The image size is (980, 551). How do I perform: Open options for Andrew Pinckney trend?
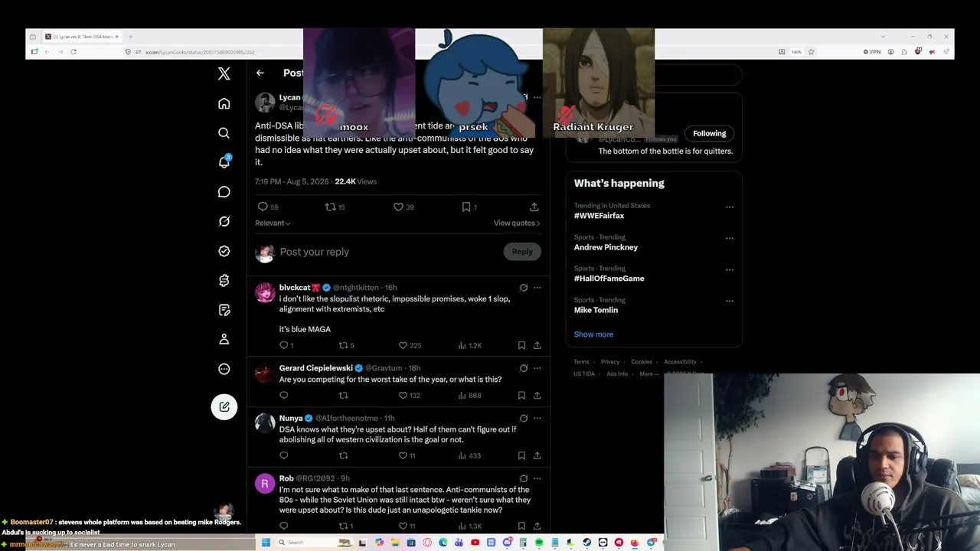pos(730,238)
